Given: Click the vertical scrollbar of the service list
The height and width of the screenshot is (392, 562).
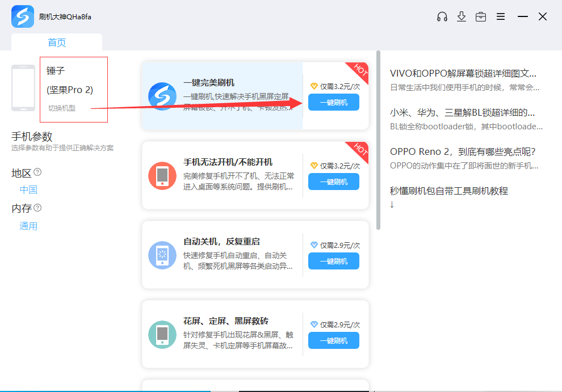Looking at the screenshot, I should [x=378, y=142].
